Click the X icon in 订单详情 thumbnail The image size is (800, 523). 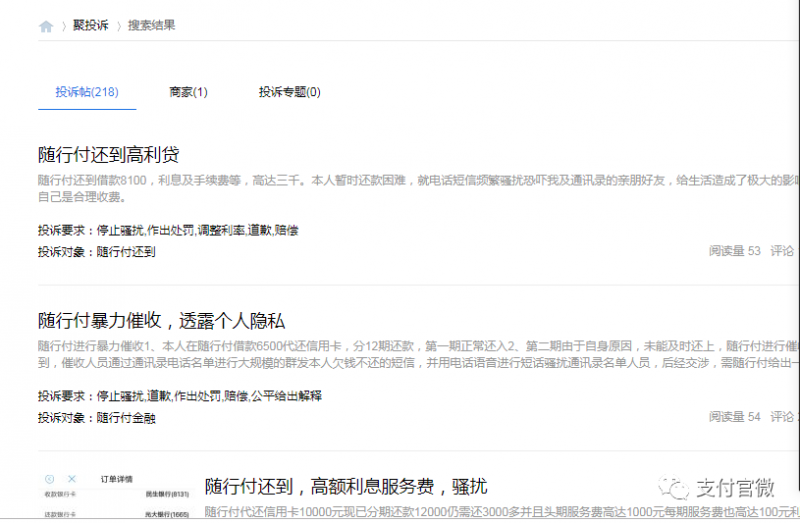[x=72, y=479]
